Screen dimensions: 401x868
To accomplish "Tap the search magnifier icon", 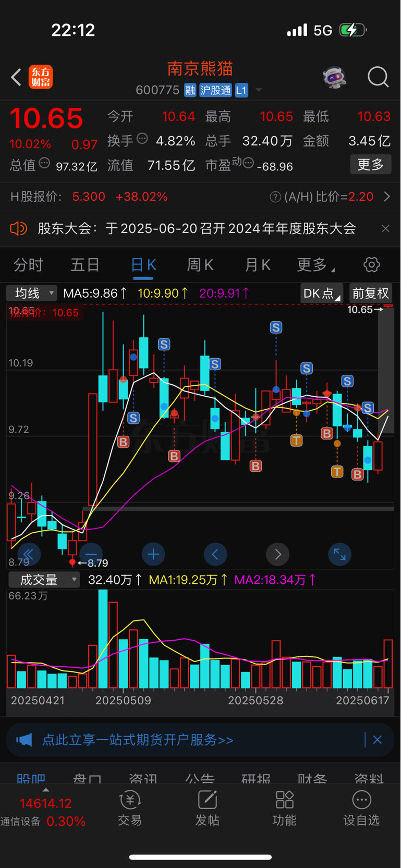I will point(378,77).
